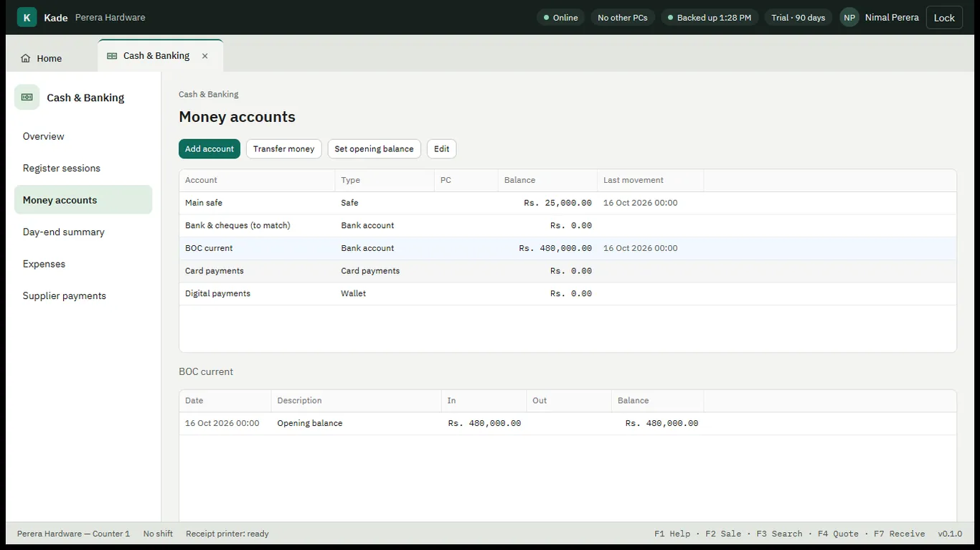Go to Register sessions
Viewport: 980px width, 550px height.
coord(83,168)
